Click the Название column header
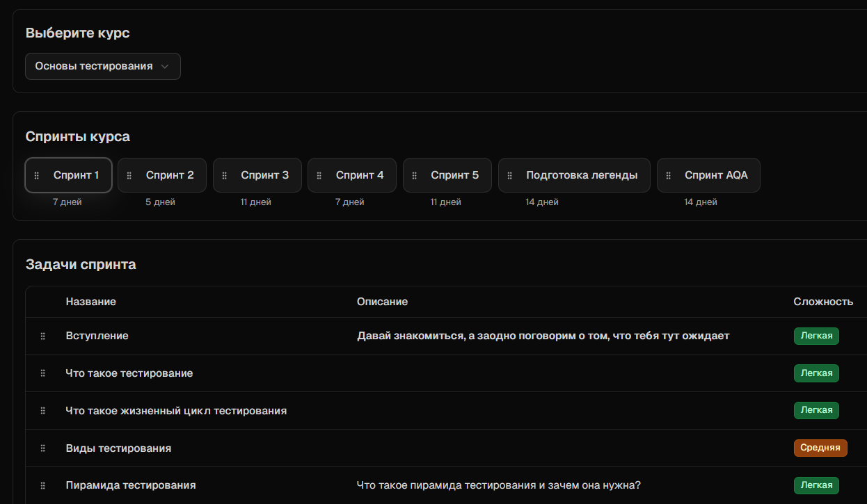The height and width of the screenshot is (504, 867). point(90,302)
